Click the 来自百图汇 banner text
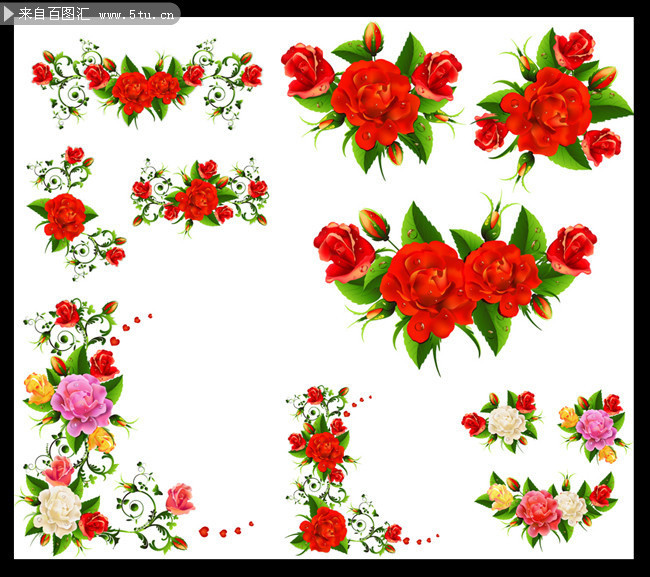The image size is (650, 577). 54,14
